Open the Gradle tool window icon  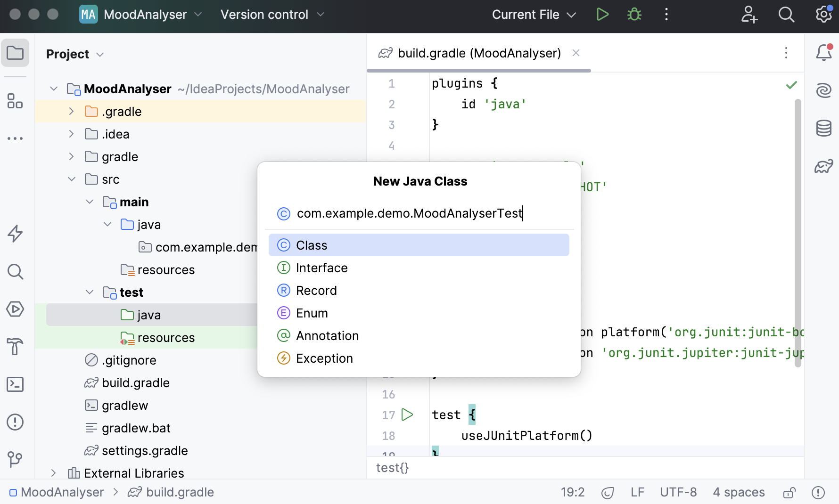pos(823,166)
